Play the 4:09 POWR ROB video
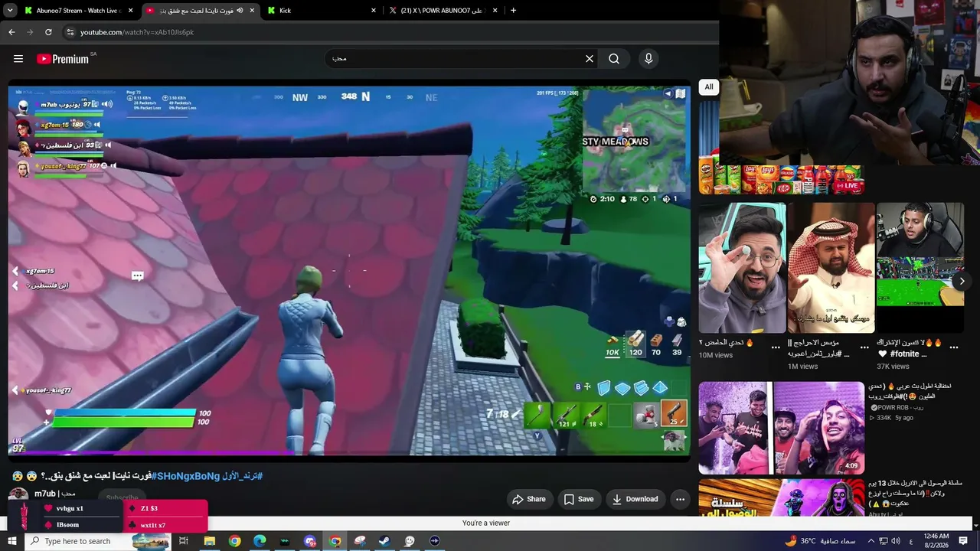The height and width of the screenshot is (551, 980). point(782,428)
